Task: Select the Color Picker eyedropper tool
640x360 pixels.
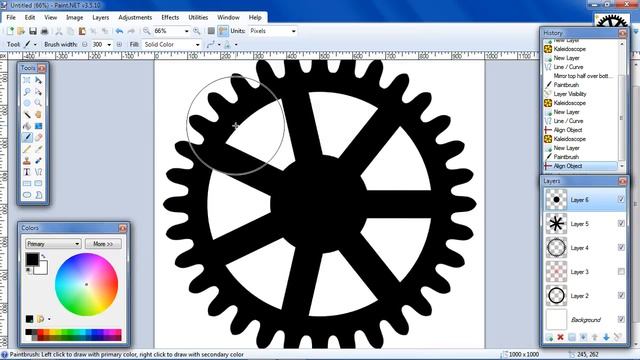Action: click(38, 149)
